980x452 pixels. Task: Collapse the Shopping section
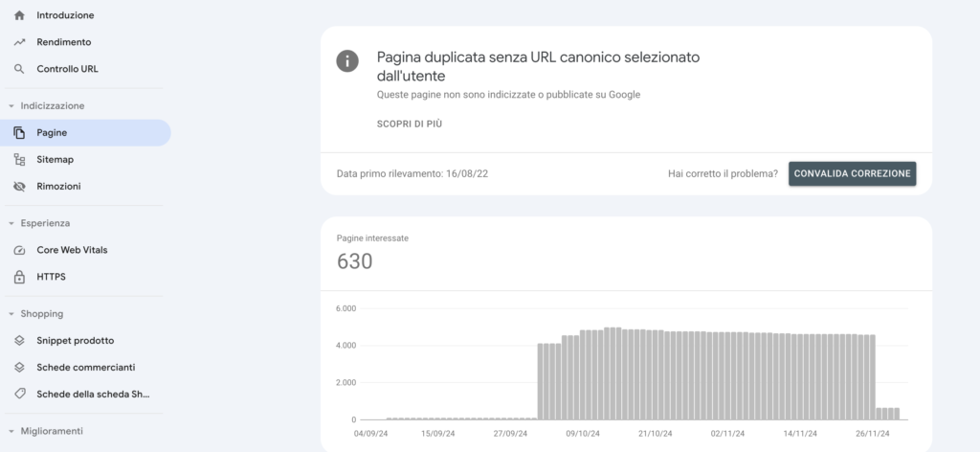coord(11,314)
